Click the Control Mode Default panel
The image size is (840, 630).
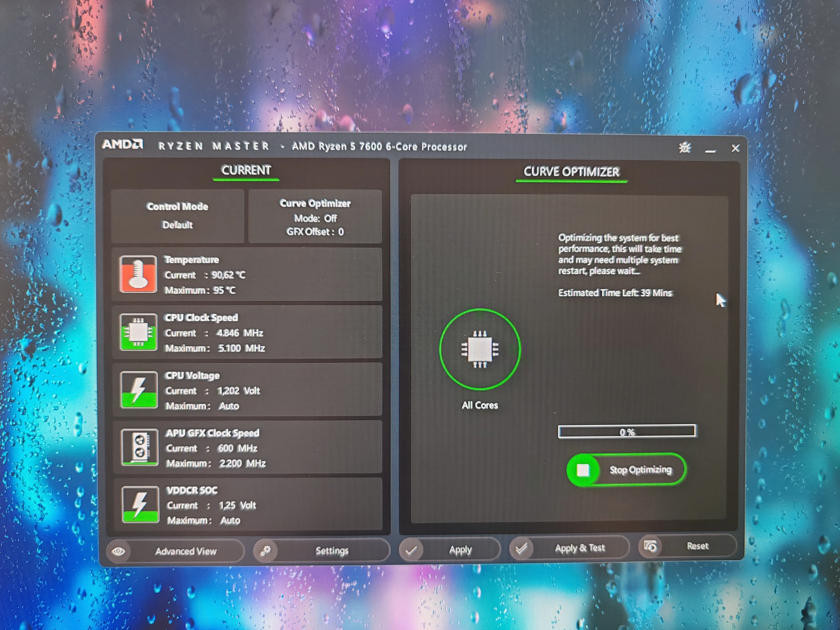(177, 216)
